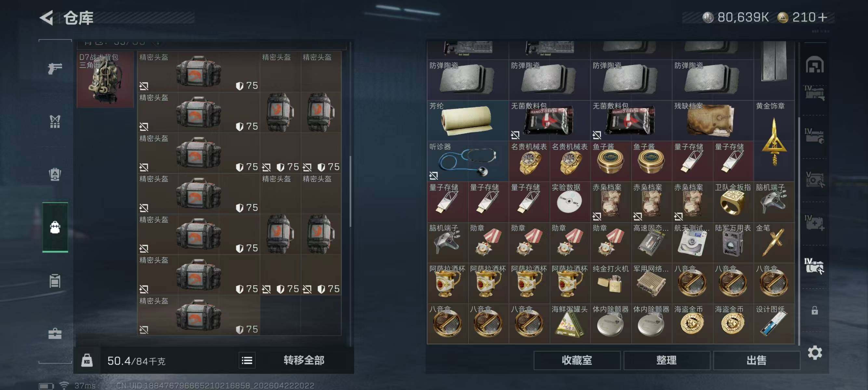This screenshot has height=390, width=868.
Task: Click the 出售 sell button
Action: [756, 360]
